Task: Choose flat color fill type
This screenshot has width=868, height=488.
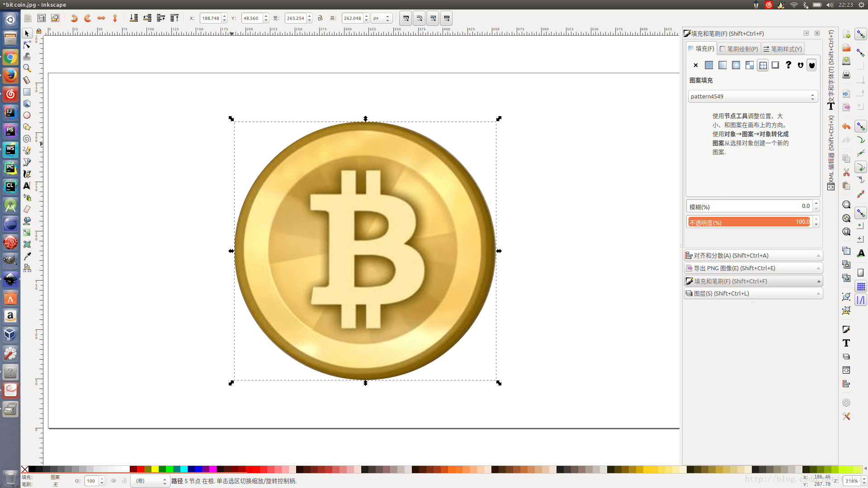Action: point(709,65)
